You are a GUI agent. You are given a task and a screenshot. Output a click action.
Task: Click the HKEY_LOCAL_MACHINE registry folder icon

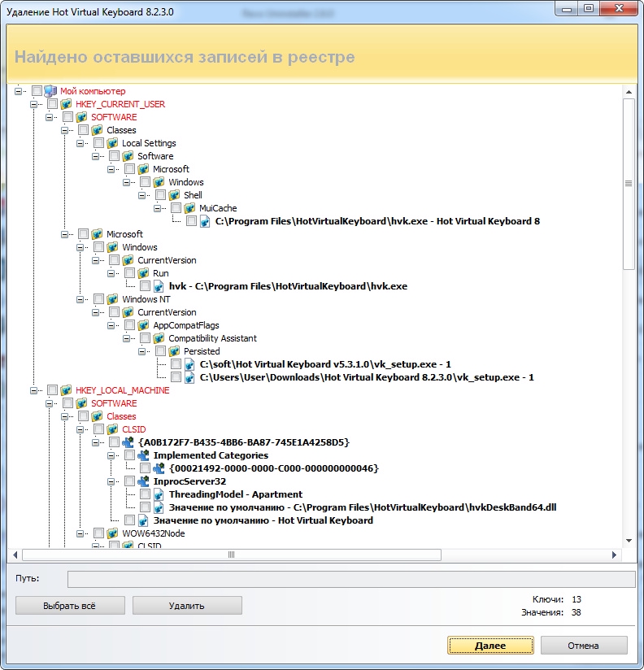point(66,390)
